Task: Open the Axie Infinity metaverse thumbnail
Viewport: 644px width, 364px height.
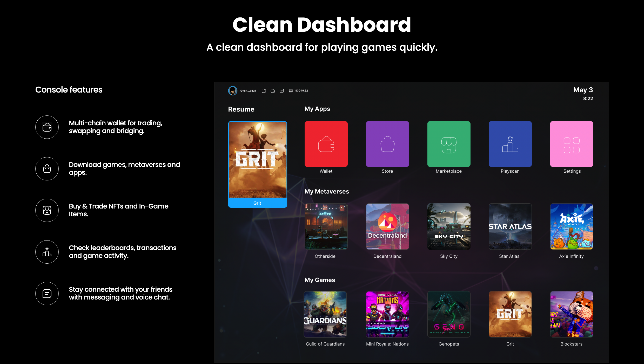Action: [572, 226]
